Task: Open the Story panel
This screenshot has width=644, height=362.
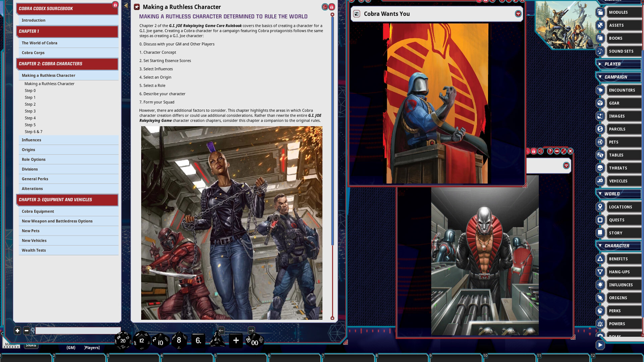Action: 616,233
